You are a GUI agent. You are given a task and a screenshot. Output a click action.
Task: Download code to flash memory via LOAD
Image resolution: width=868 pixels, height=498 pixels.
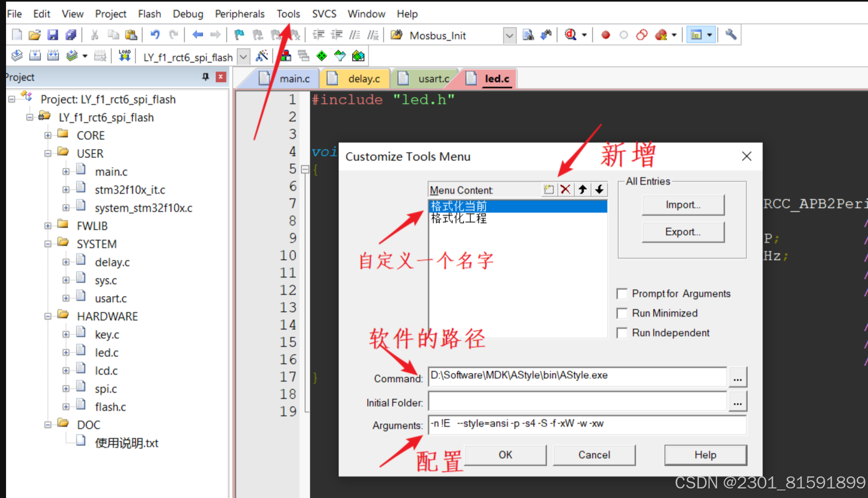click(x=124, y=56)
